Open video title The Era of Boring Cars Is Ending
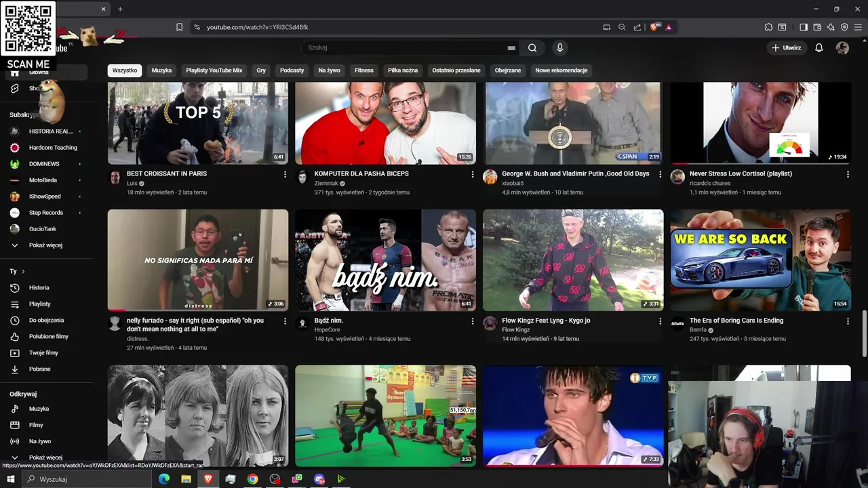This screenshot has height=488, width=868. point(736,321)
